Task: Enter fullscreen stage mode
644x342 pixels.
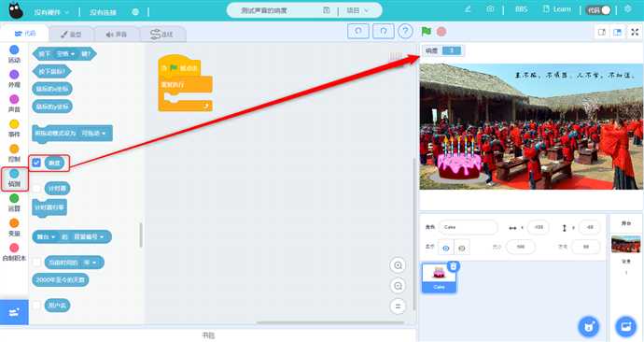Action: [x=635, y=32]
